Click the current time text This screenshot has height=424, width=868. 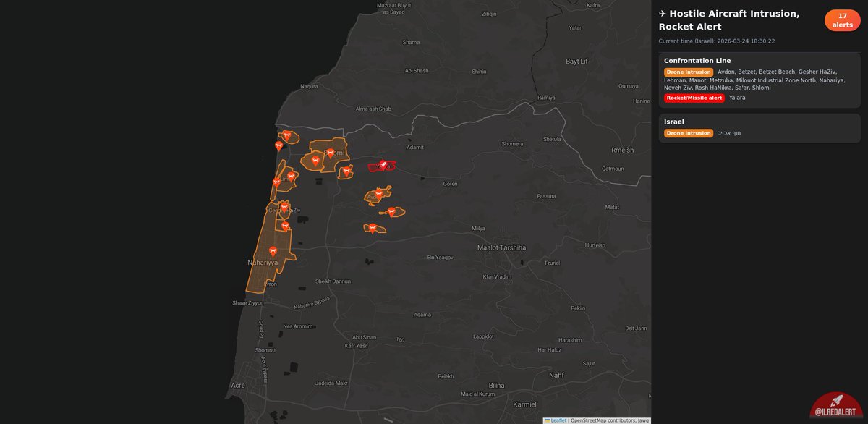[x=717, y=41]
